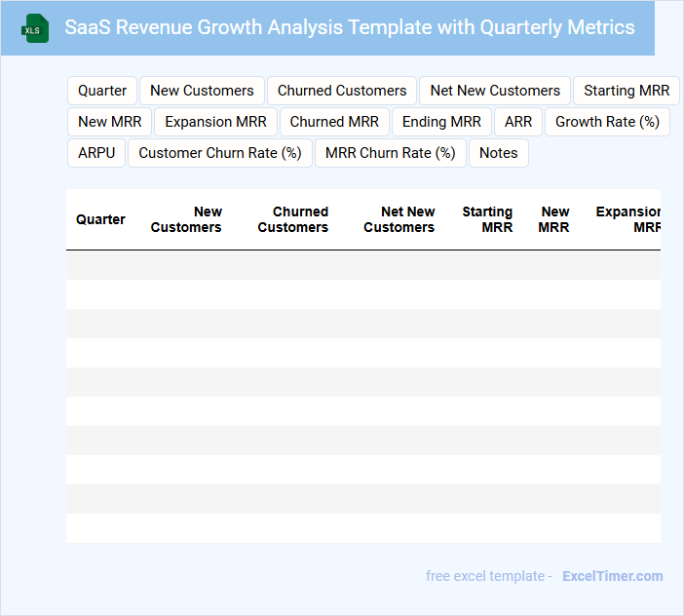Click the first empty row under Quarter
This screenshot has height=616, width=684.
[100, 265]
